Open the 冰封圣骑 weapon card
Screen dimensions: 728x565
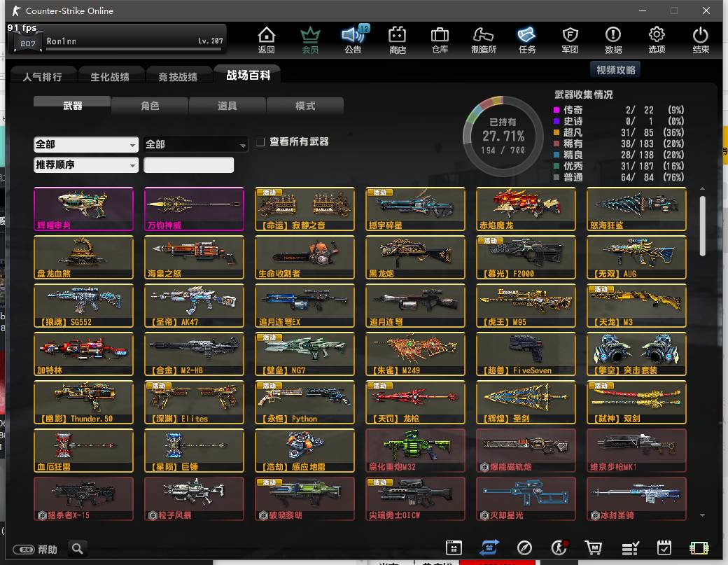pos(636,498)
